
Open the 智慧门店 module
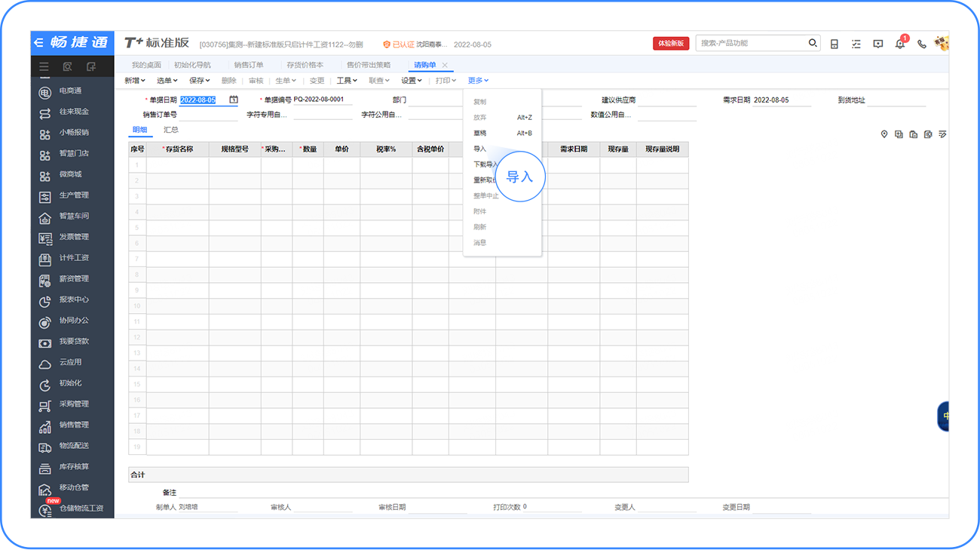72,153
